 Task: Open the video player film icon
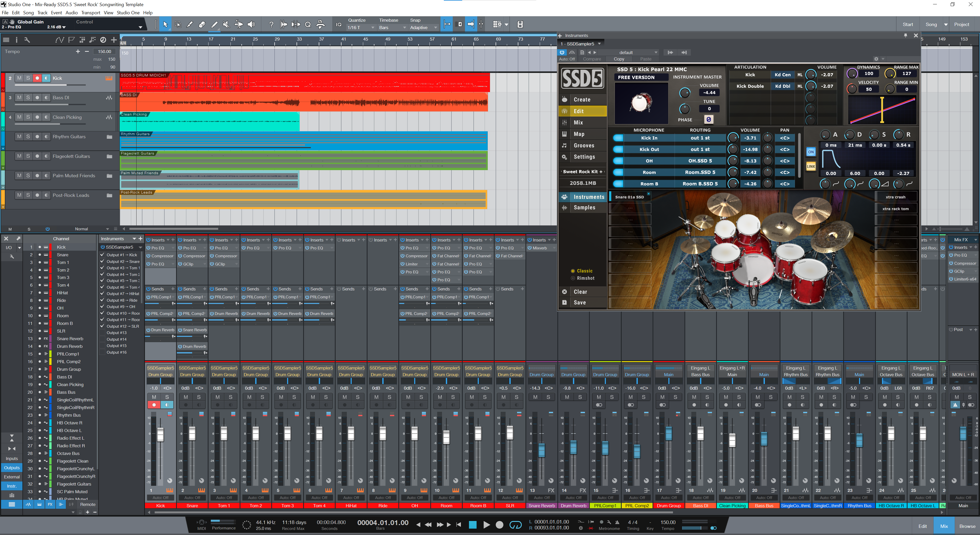click(x=520, y=24)
